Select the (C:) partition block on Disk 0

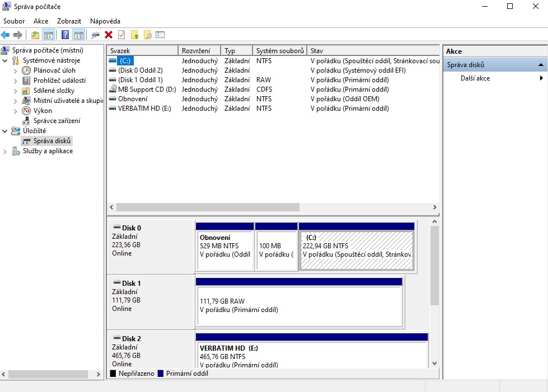[357, 251]
